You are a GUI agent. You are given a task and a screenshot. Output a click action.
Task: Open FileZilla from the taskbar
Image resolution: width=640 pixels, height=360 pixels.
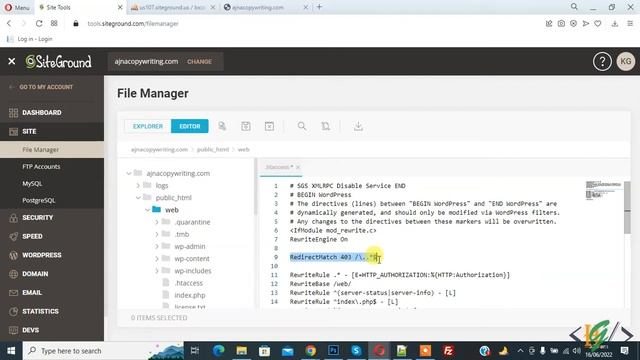[x=448, y=351]
